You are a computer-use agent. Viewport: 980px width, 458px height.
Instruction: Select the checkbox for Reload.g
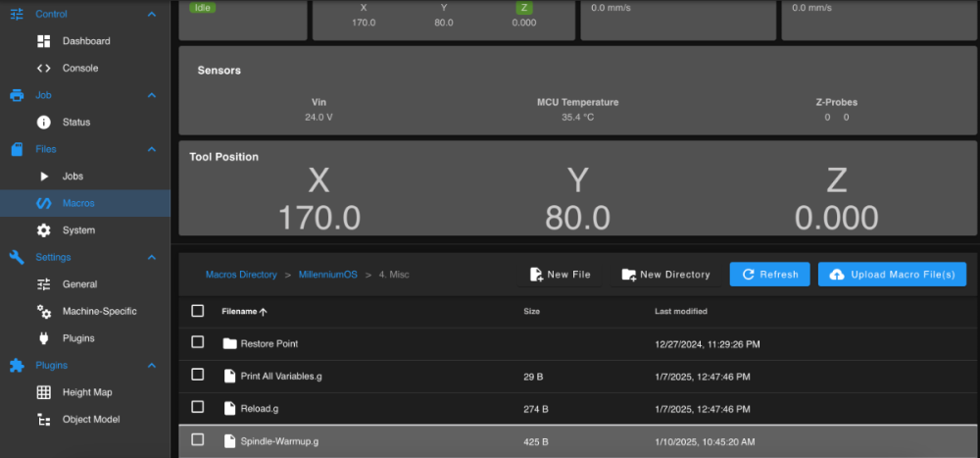tap(198, 407)
